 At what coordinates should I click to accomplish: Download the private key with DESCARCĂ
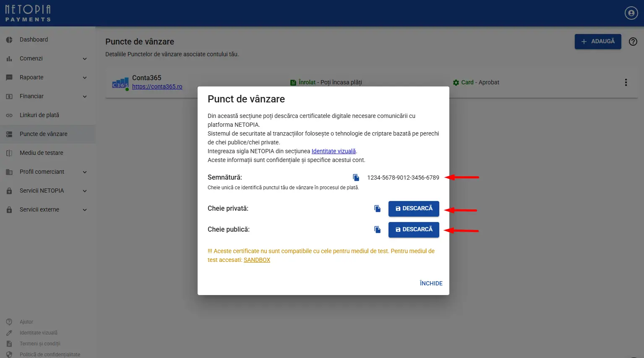coord(413,209)
